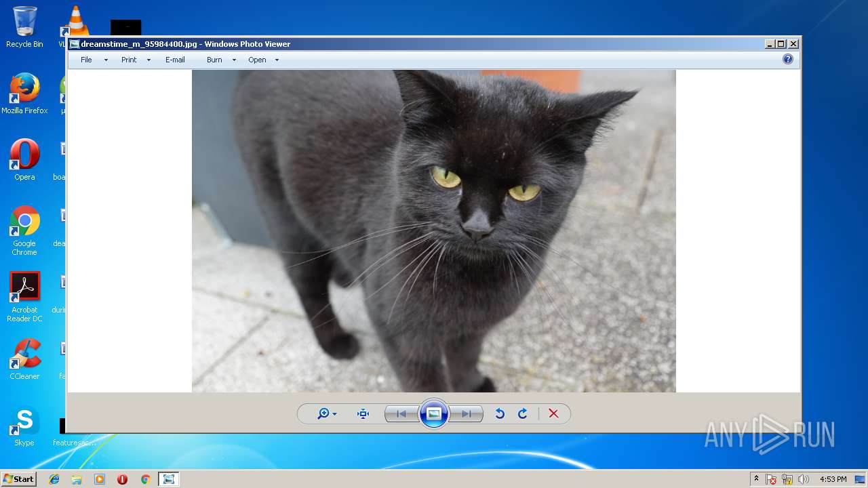Go to the Previous image
Viewport: 868px width, 488px height.
click(401, 413)
